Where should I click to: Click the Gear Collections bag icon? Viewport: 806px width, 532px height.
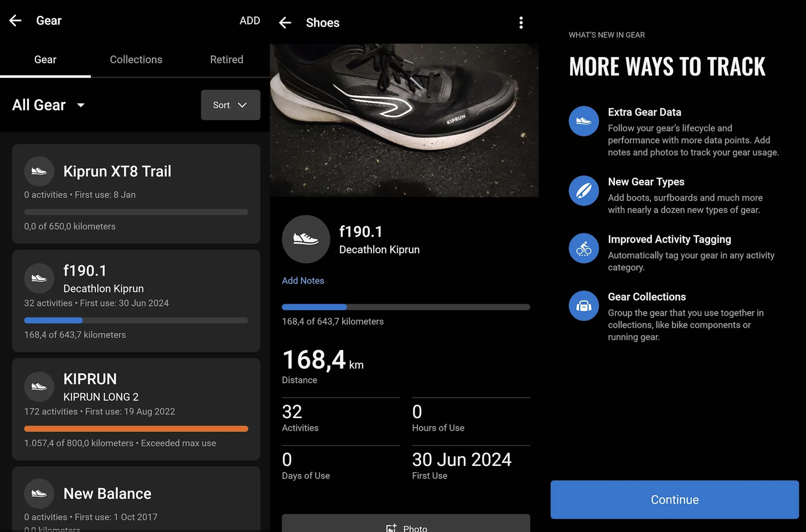(x=583, y=306)
